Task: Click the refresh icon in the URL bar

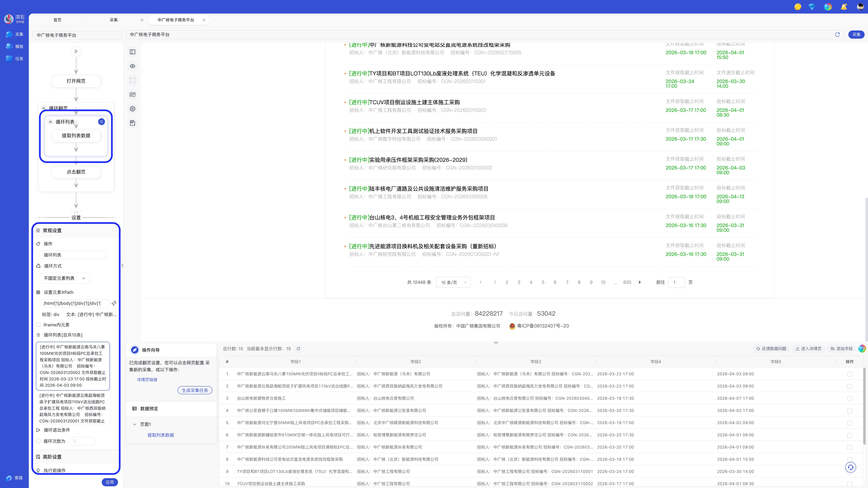Action: click(x=837, y=35)
